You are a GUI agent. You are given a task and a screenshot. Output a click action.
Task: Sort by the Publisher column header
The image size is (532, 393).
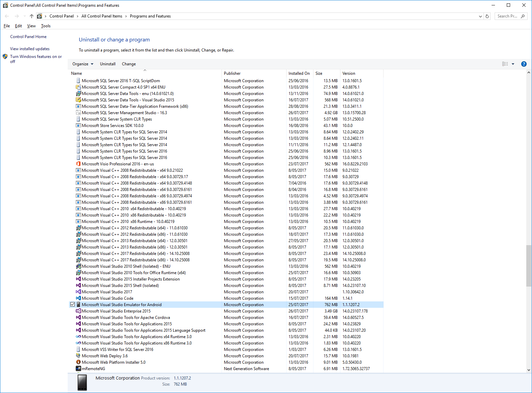tap(254, 73)
